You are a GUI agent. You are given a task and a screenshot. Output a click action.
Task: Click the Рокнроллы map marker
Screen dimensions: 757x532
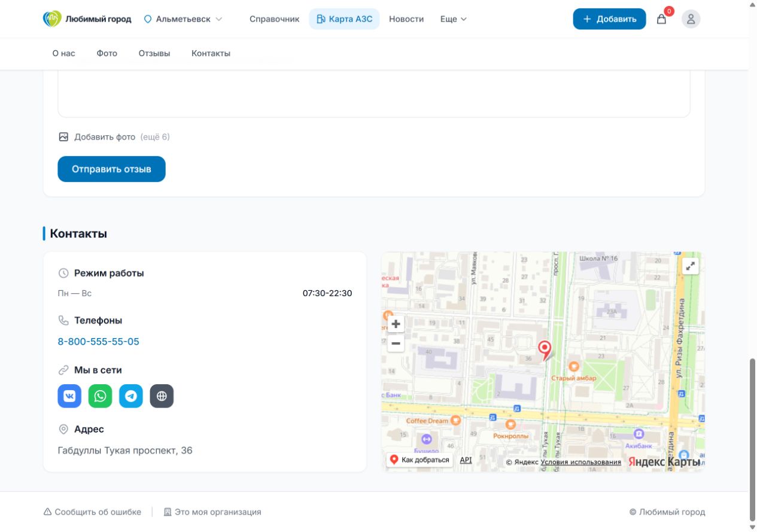point(510,424)
